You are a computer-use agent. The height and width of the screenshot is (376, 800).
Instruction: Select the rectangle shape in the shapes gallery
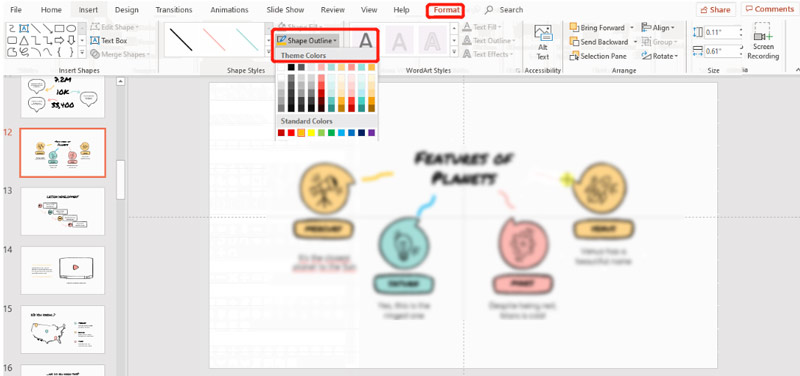click(59, 28)
